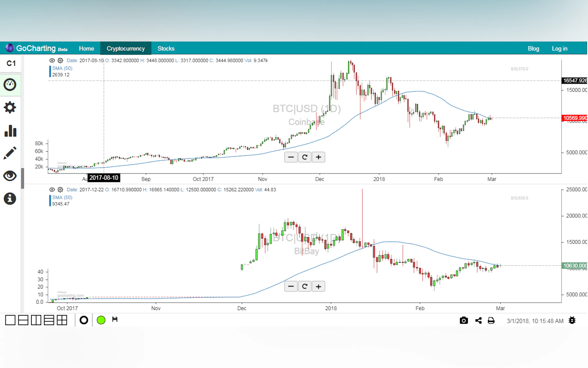This screenshot has height=368, width=588.
Task: Click the large eye icon in sidebar
Action: coord(10,176)
